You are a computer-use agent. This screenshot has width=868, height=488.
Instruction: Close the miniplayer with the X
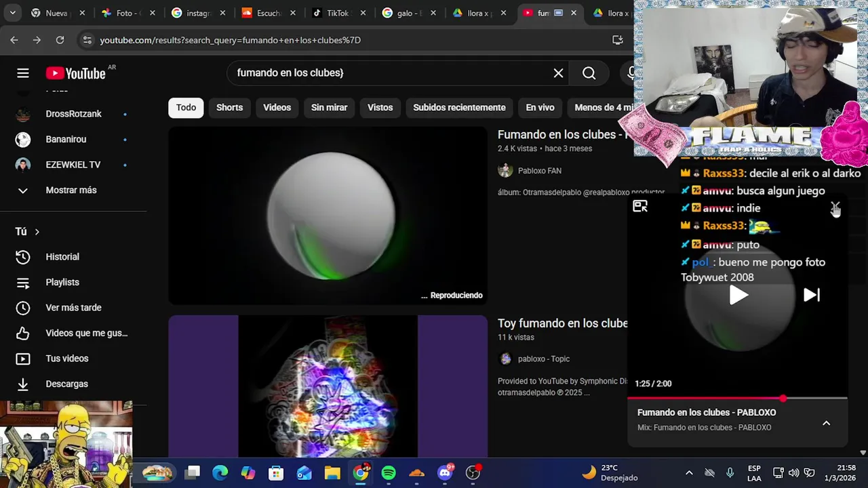tap(835, 207)
